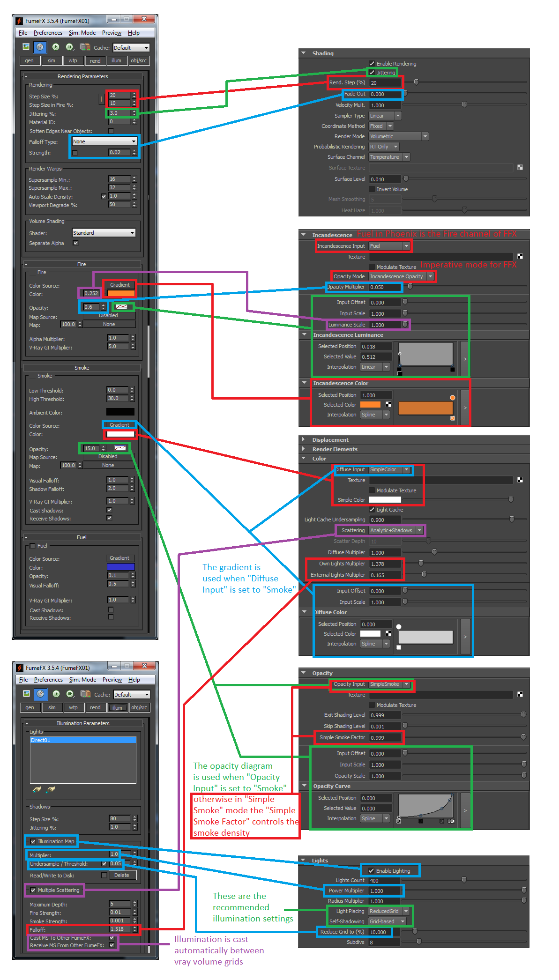The height and width of the screenshot is (980, 559).
Task: Toggle Smoke Cast Shadows checkbox
Action: point(109,510)
